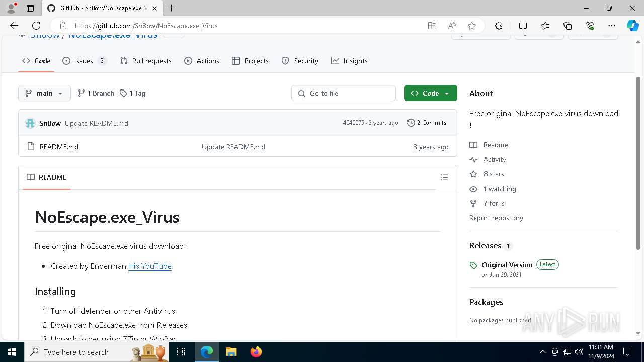Open Tab actions menu icon

pyautogui.click(x=30, y=8)
